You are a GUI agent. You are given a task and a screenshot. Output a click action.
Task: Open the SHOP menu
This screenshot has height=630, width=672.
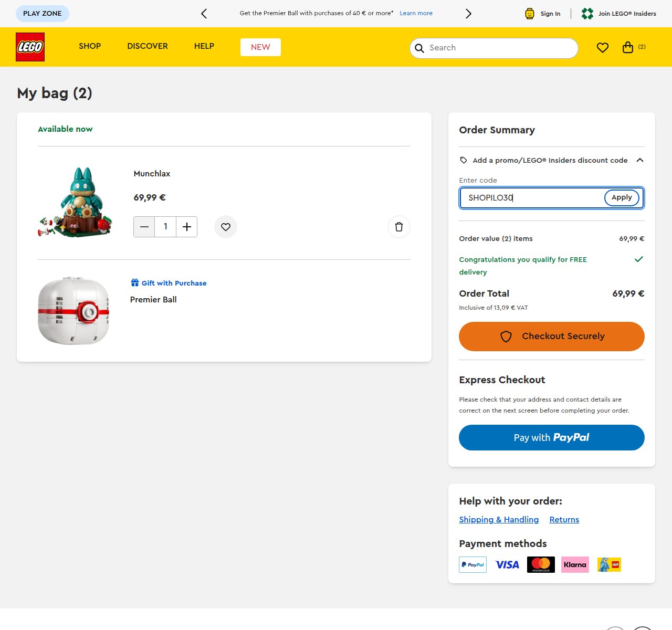click(90, 46)
